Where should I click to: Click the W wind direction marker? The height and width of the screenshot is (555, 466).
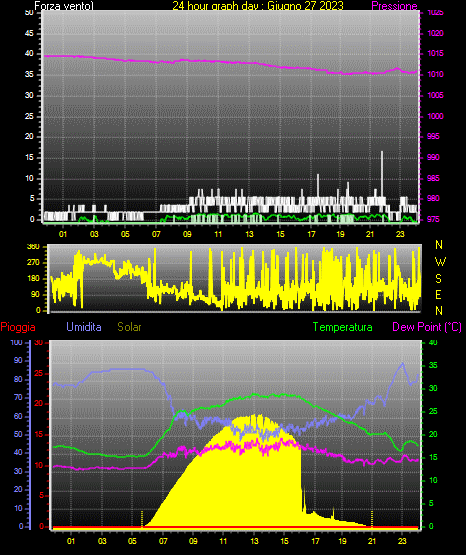click(x=440, y=262)
